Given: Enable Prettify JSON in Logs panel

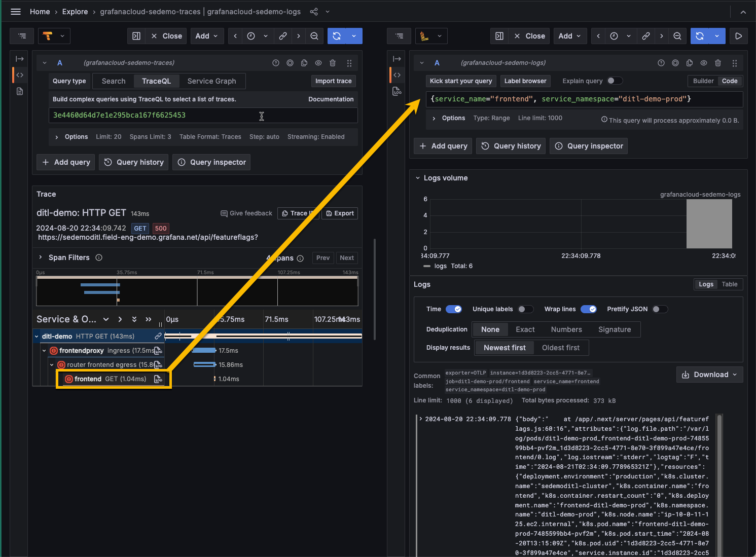Looking at the screenshot, I should click(660, 309).
